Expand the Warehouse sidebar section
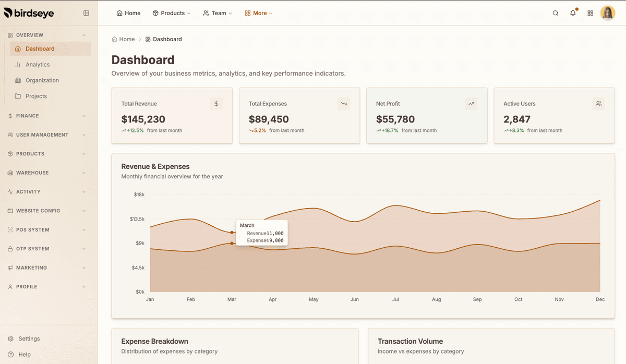The height and width of the screenshot is (364, 626). tap(47, 173)
